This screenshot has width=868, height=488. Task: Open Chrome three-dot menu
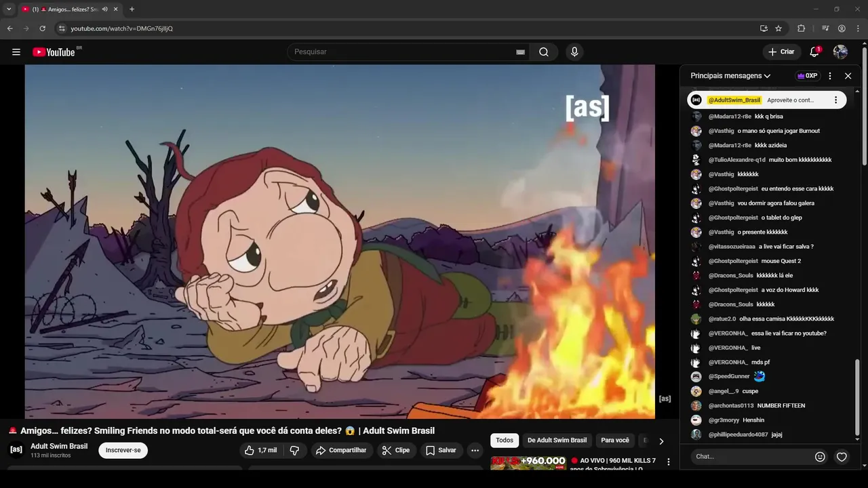tap(858, 28)
